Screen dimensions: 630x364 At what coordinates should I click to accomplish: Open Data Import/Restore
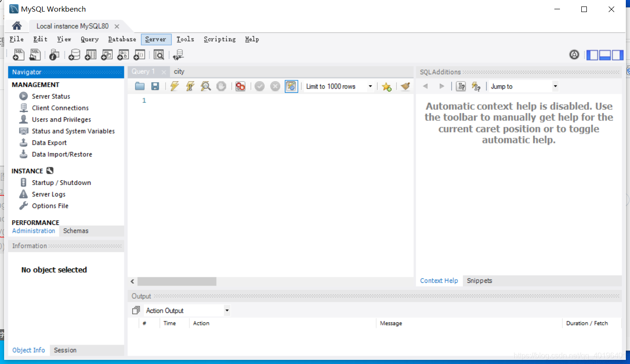pyautogui.click(x=62, y=154)
